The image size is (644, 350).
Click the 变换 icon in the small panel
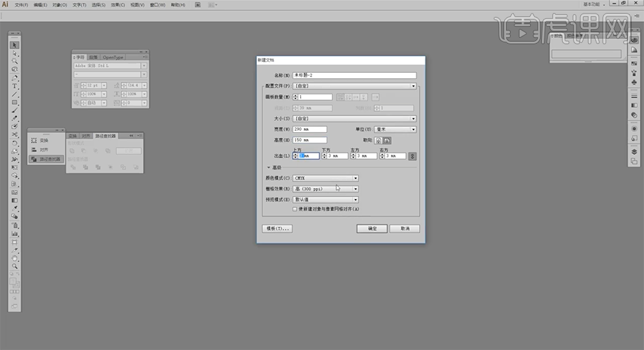tap(34, 141)
